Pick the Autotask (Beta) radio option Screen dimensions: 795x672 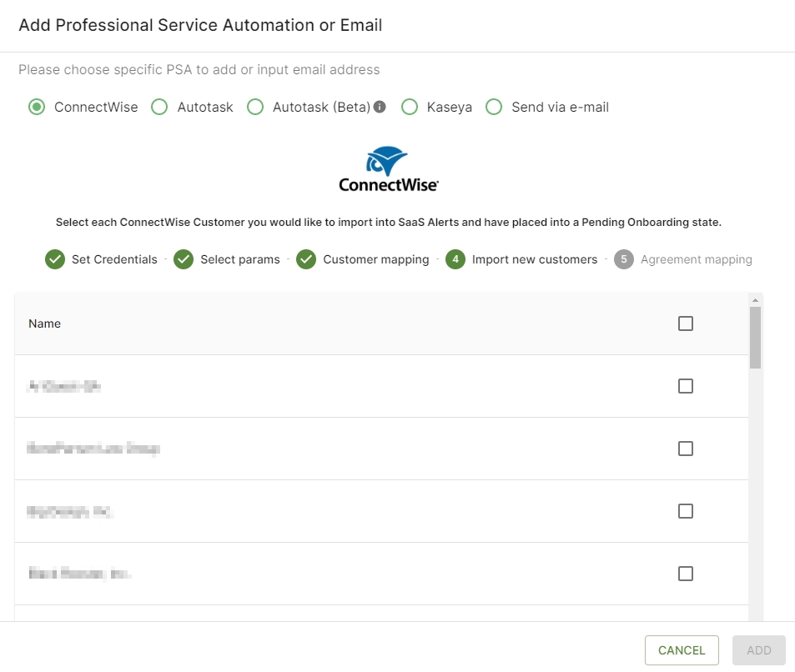(x=255, y=107)
